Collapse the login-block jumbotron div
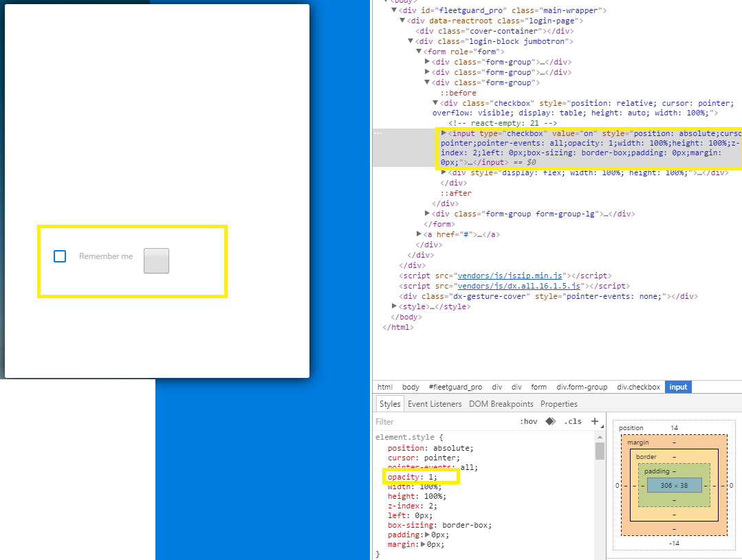This screenshot has width=742, height=560. [411, 41]
